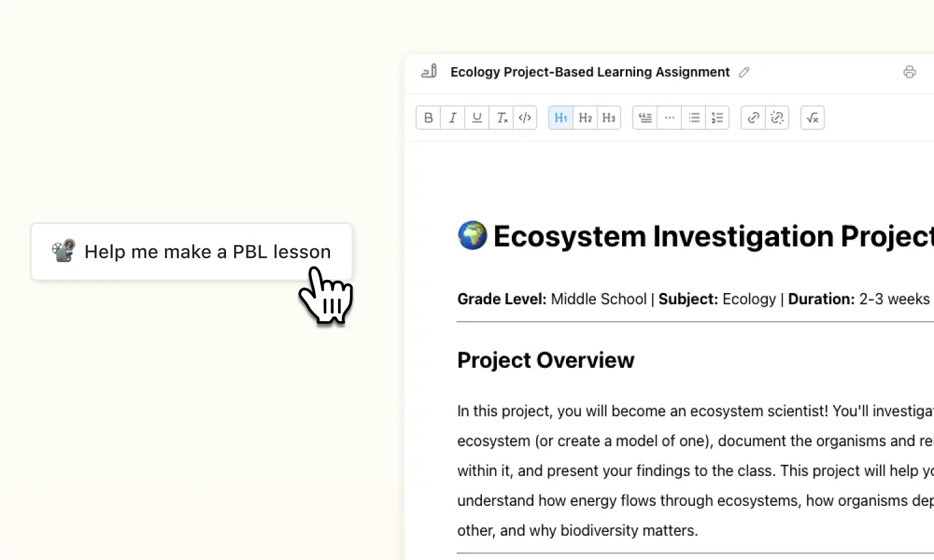Underline the selected text

(477, 118)
